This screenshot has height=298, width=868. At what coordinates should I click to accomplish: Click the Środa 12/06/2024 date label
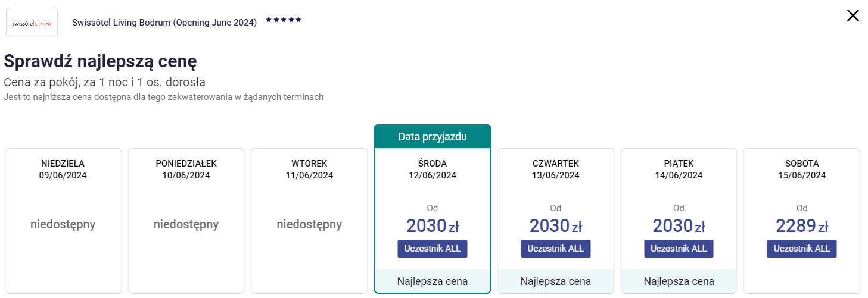433,170
